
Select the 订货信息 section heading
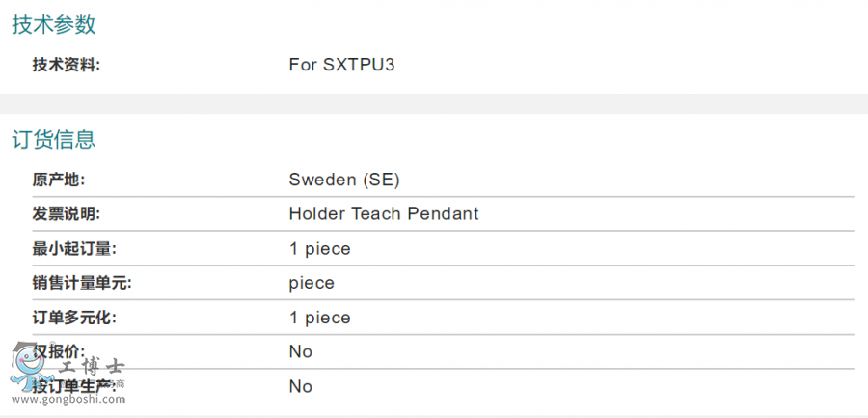[x=54, y=140]
